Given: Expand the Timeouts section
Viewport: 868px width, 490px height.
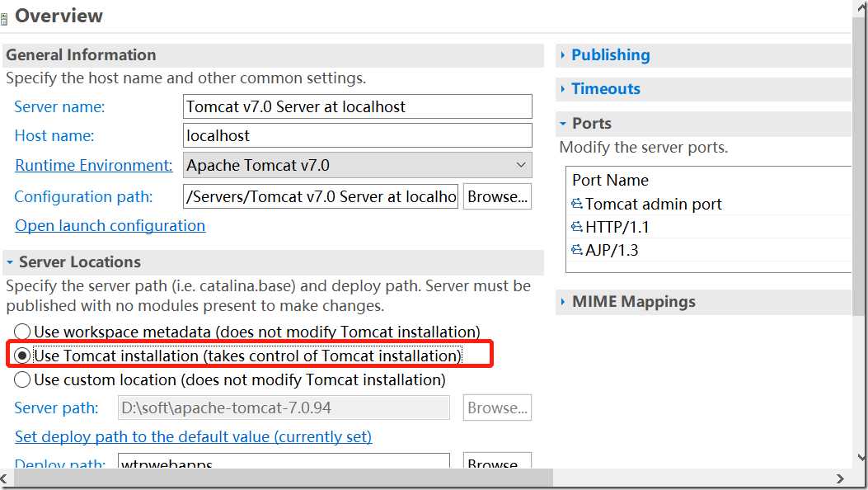Looking at the screenshot, I should (x=562, y=88).
